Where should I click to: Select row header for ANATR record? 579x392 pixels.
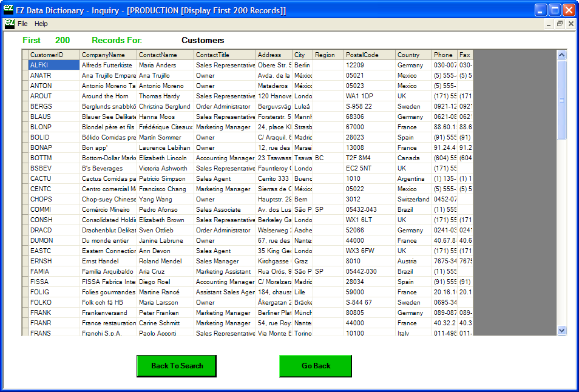click(25, 75)
